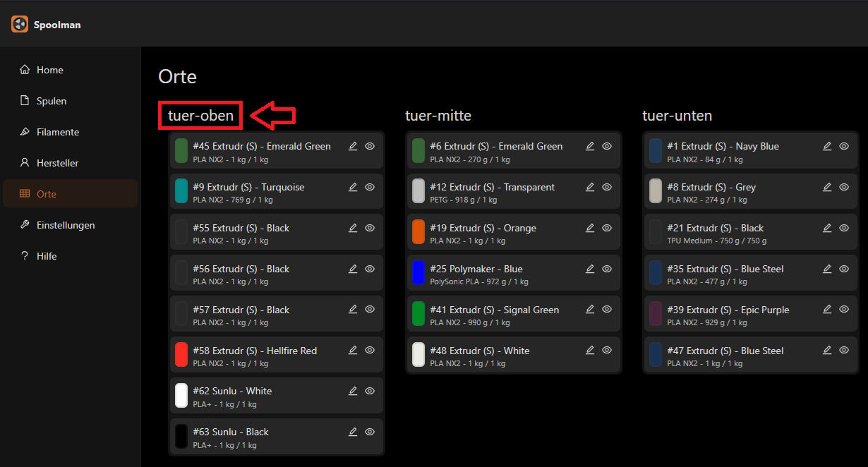This screenshot has width=868, height=467.
Task: Go to Filamente in sidebar
Action: pyautogui.click(x=58, y=132)
